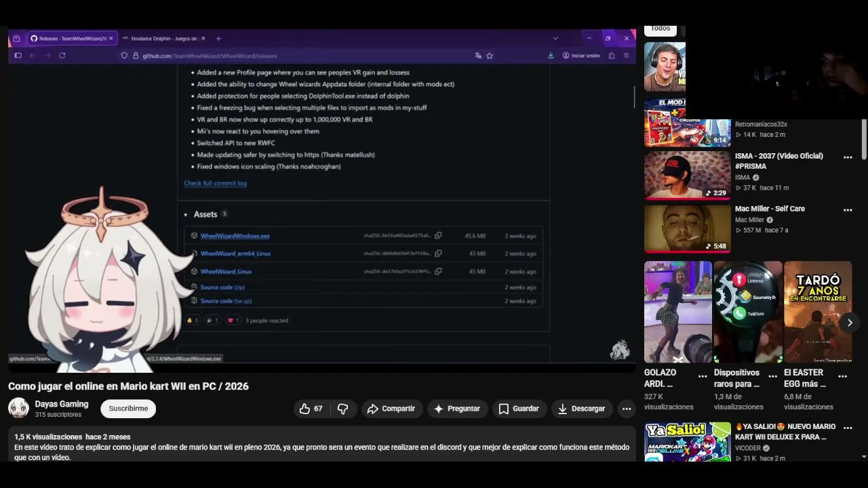The image size is (868, 488).
Task: Play the Mac Miller Self Care thumbnail
Action: point(687,228)
